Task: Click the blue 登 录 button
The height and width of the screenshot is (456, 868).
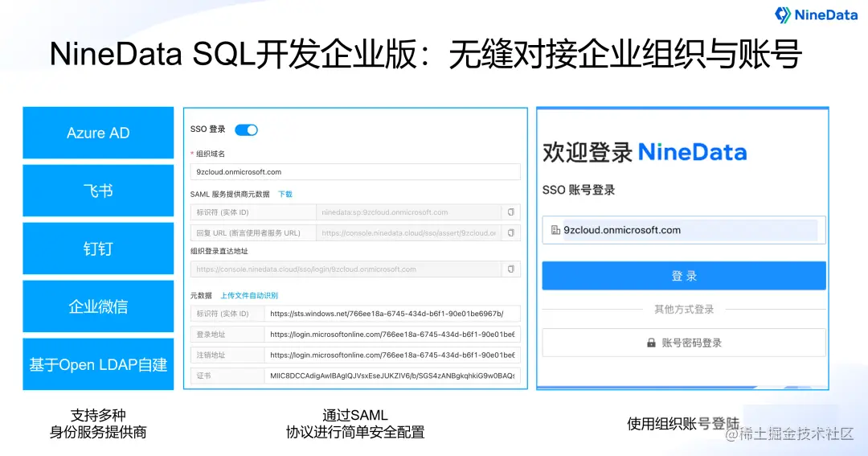Action: click(x=684, y=275)
